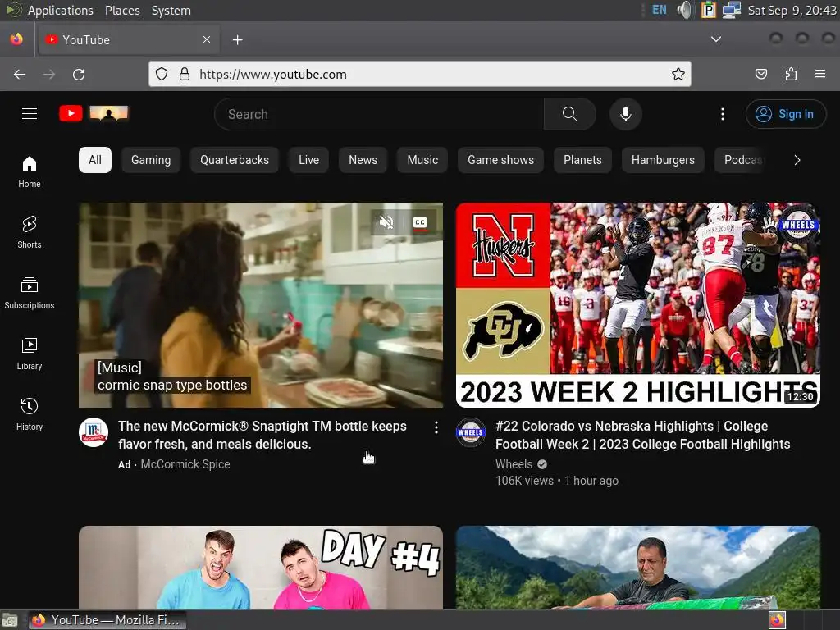Open the Places menu
The height and width of the screenshot is (630, 840).
click(x=122, y=10)
